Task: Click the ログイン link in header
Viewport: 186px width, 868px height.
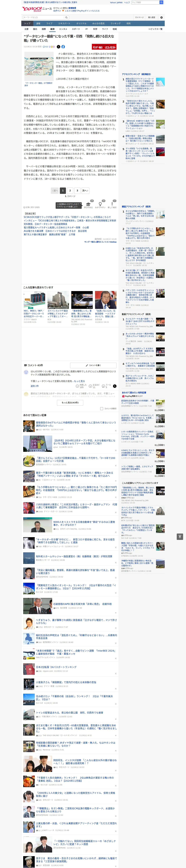Action: click(57, 11)
